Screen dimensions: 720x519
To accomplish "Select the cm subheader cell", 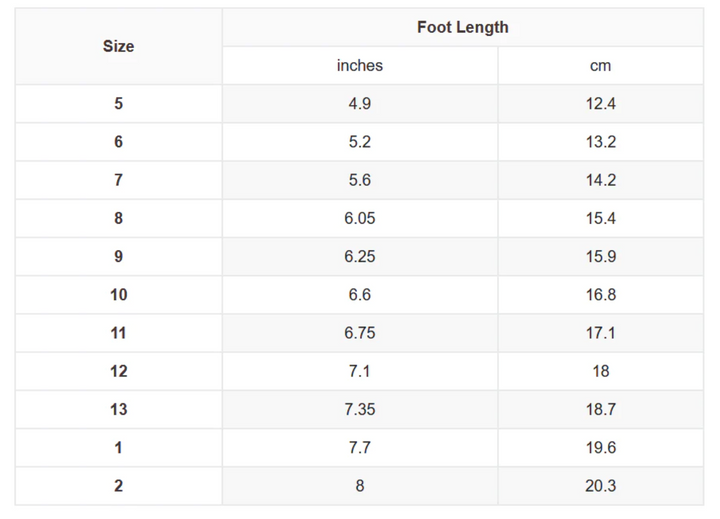I will coord(600,66).
